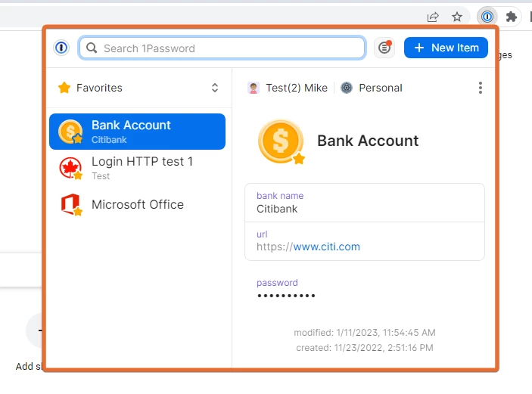This screenshot has height=394, width=532.
Task: Select the Bank Account Citibank item
Action: (x=137, y=132)
